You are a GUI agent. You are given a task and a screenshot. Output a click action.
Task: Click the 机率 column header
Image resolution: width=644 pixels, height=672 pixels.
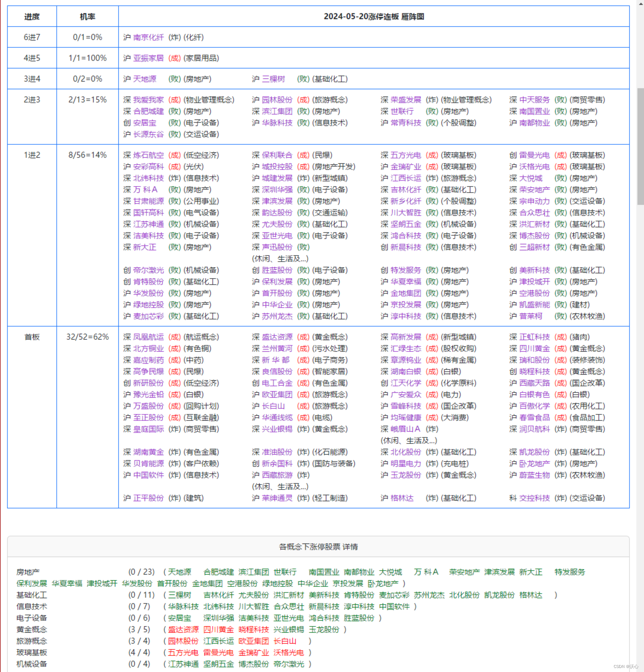pos(88,16)
